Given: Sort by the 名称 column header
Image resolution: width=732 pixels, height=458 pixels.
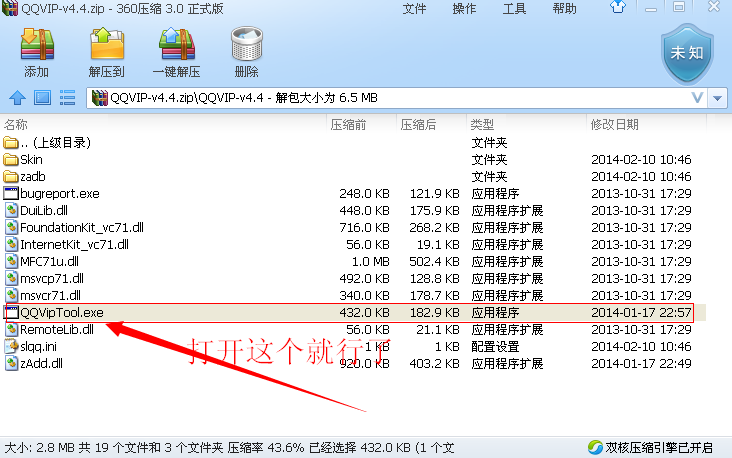Looking at the screenshot, I should click(16, 125).
